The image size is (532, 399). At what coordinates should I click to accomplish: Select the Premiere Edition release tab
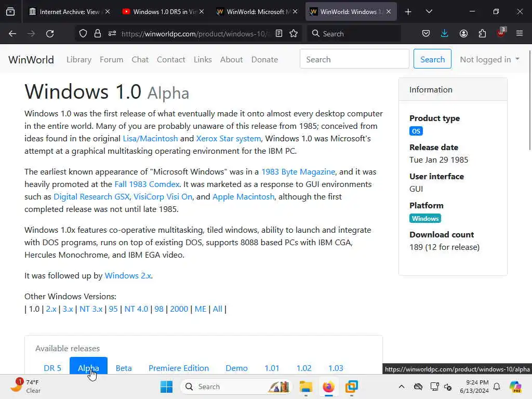point(179,368)
